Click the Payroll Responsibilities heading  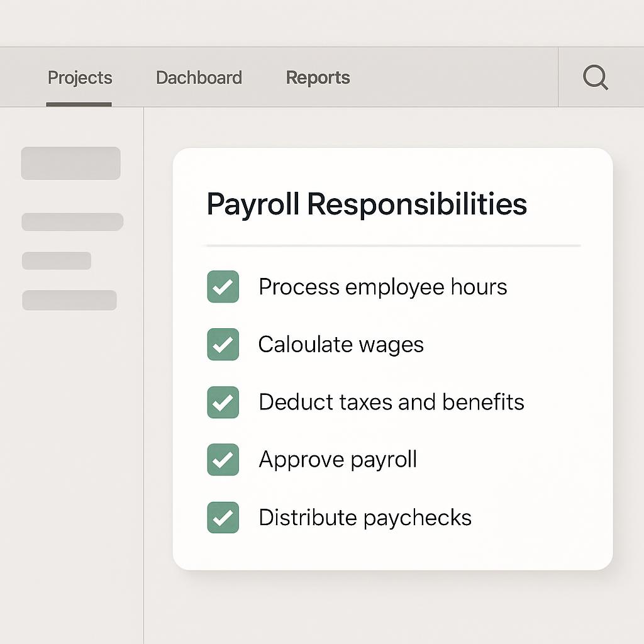367,205
